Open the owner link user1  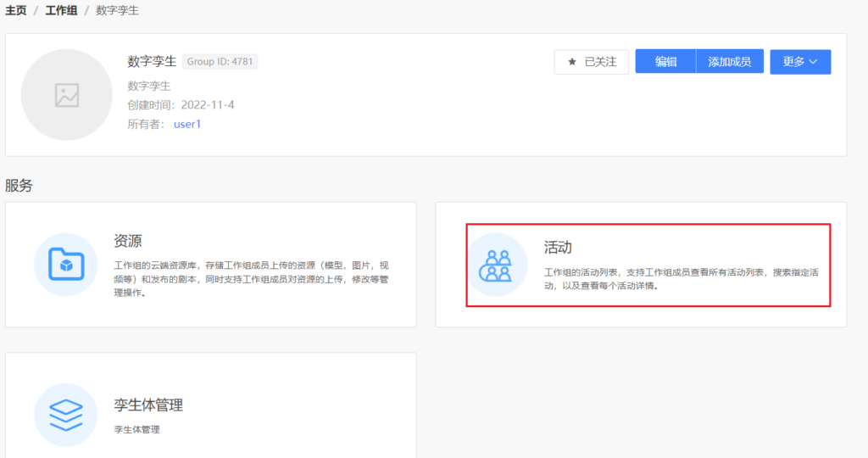(187, 124)
